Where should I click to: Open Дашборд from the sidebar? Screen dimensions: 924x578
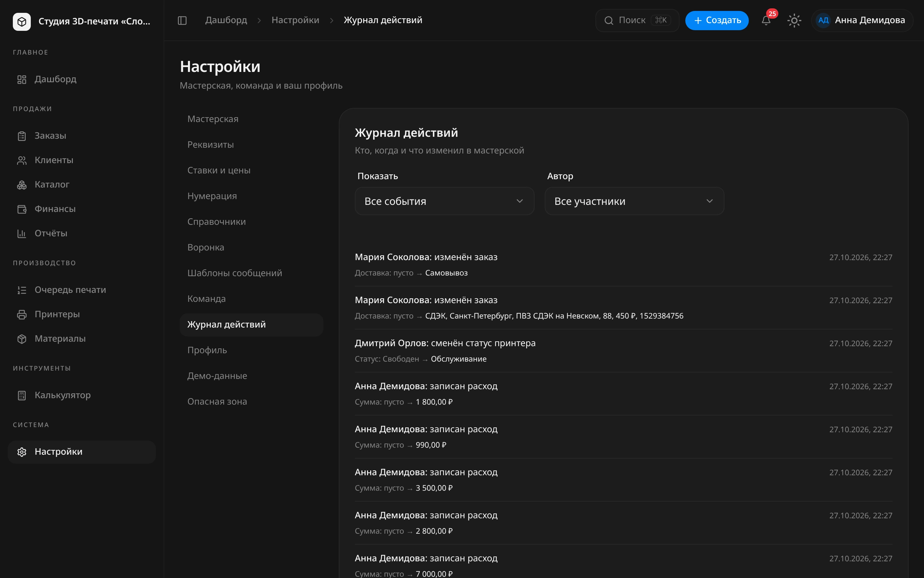82,79
